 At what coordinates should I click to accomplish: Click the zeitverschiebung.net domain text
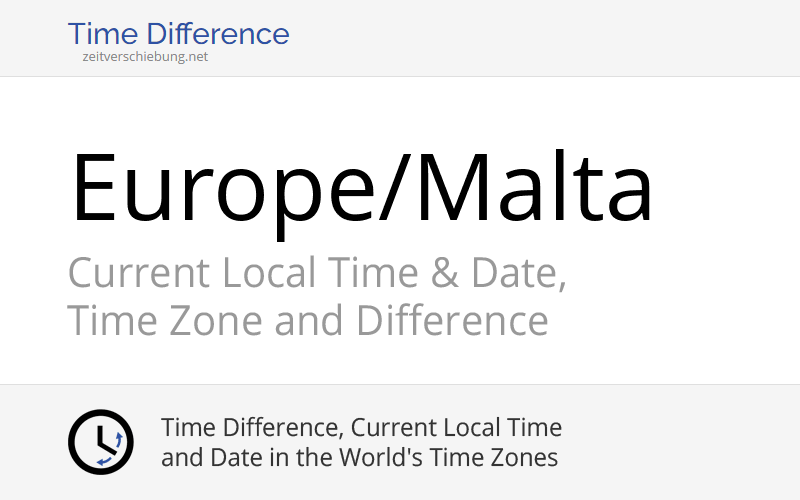point(146,57)
